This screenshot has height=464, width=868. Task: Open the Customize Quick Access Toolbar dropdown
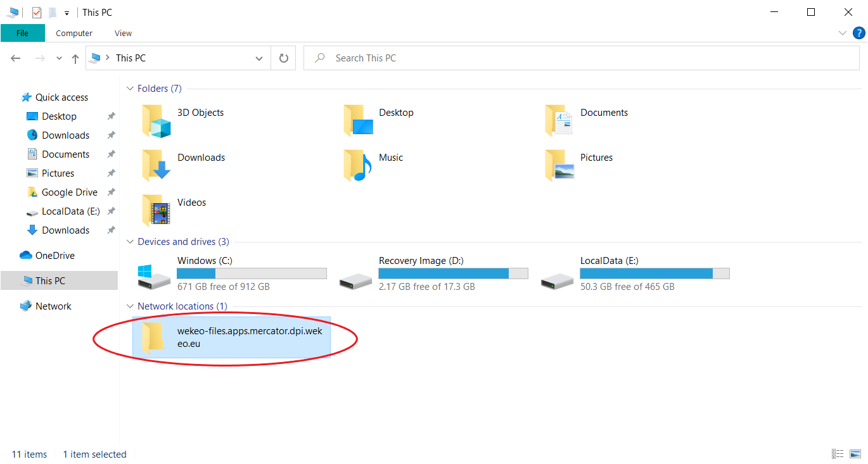(x=67, y=13)
